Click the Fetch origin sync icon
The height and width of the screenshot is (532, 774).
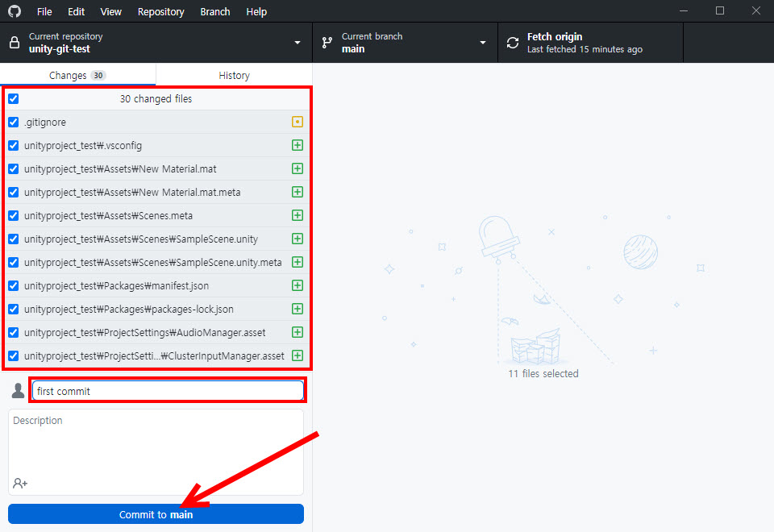(513, 43)
